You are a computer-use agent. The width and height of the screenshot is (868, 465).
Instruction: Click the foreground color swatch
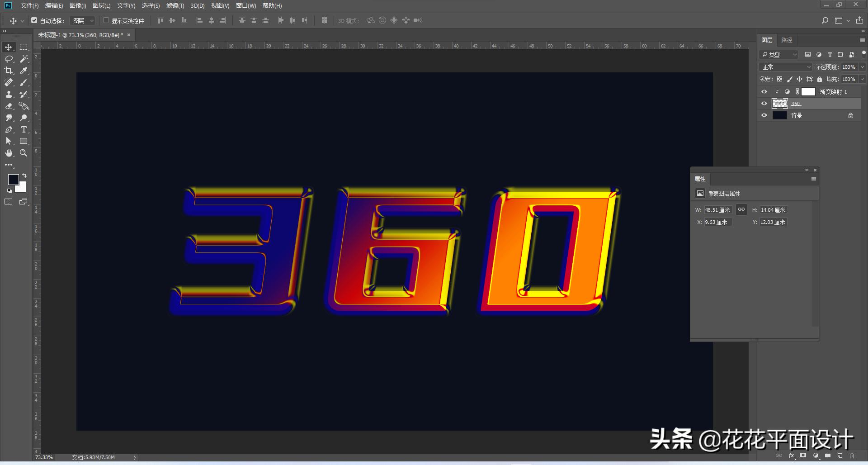14,180
